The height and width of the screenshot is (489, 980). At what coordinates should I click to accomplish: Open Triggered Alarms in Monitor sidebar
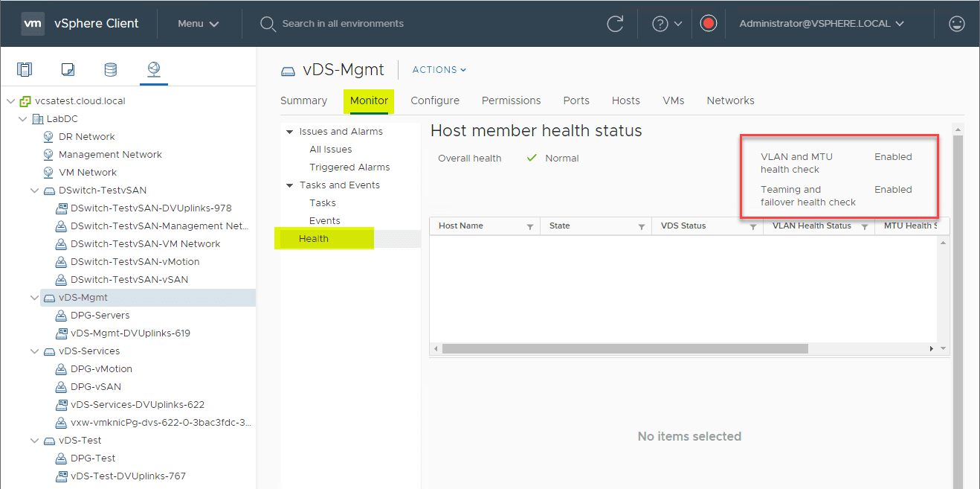349,167
